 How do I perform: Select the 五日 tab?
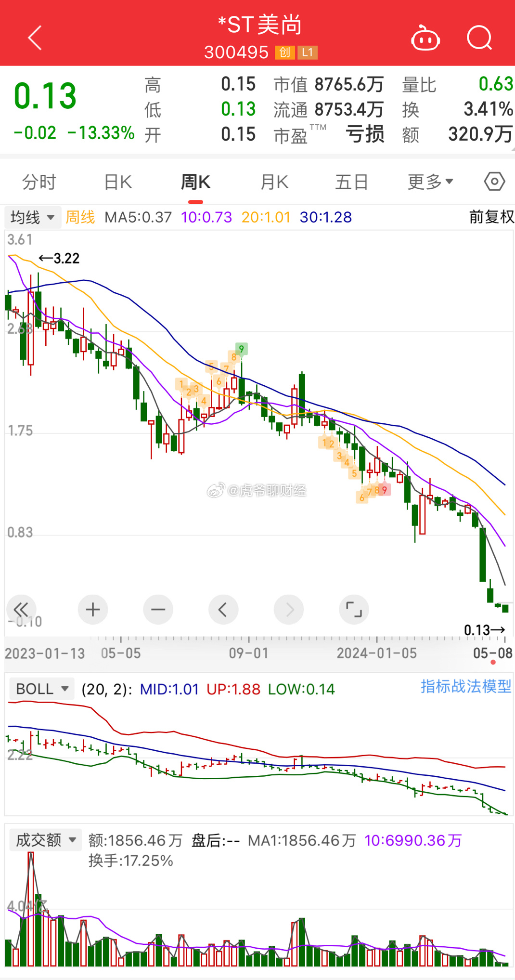point(351,182)
